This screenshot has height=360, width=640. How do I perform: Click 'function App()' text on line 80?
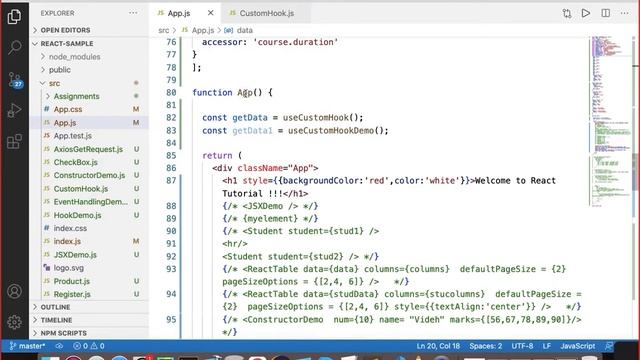(227, 93)
